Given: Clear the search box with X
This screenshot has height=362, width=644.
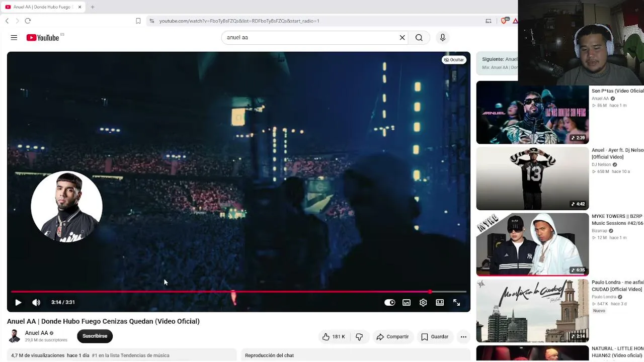Looking at the screenshot, I should (x=403, y=38).
